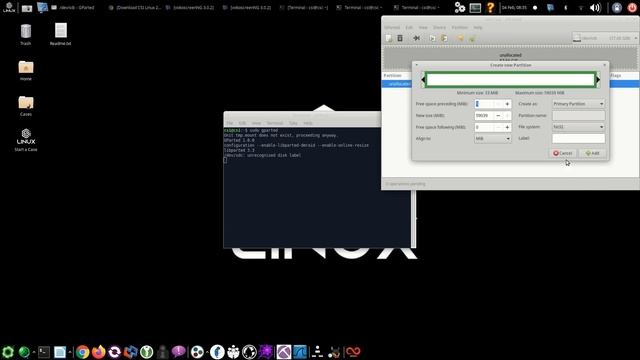This screenshot has height=360, width=640.
Task: Click the red infinity loop dock icon
Action: 353,352
